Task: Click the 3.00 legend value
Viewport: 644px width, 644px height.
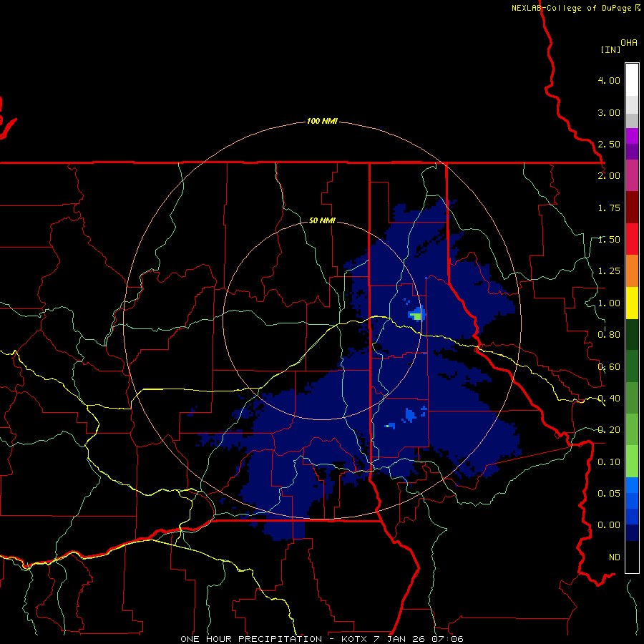Action: (609, 112)
